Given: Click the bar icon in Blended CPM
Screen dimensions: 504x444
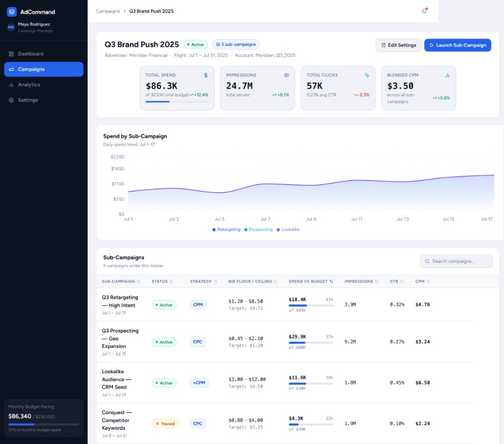Looking at the screenshot, I should pos(447,75).
